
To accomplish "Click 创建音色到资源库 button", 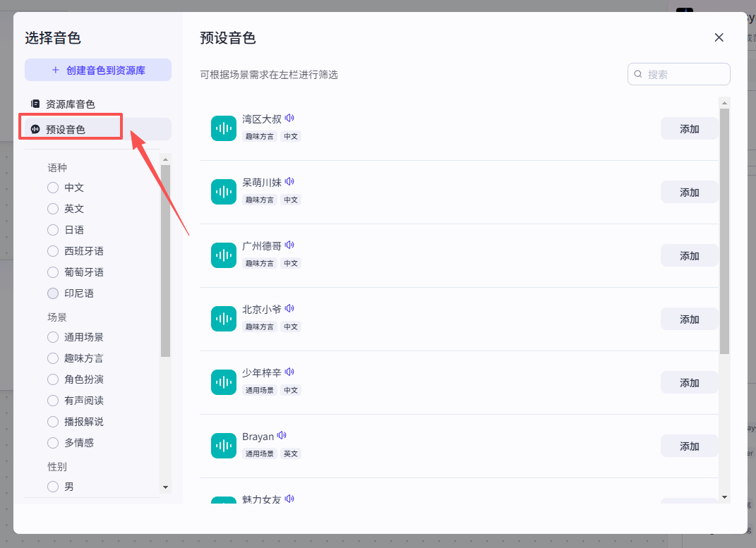I will pyautogui.click(x=98, y=71).
